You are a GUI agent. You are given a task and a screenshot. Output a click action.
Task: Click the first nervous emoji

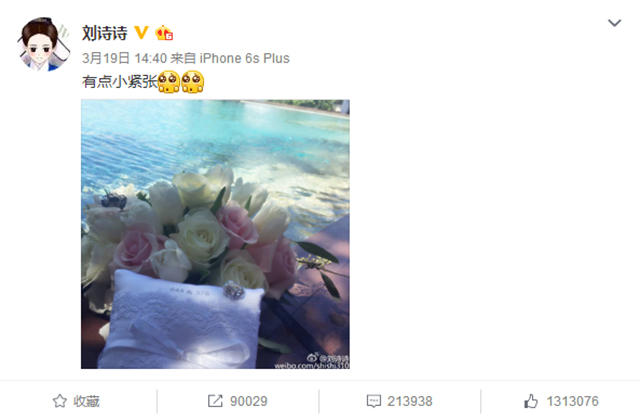point(169,82)
